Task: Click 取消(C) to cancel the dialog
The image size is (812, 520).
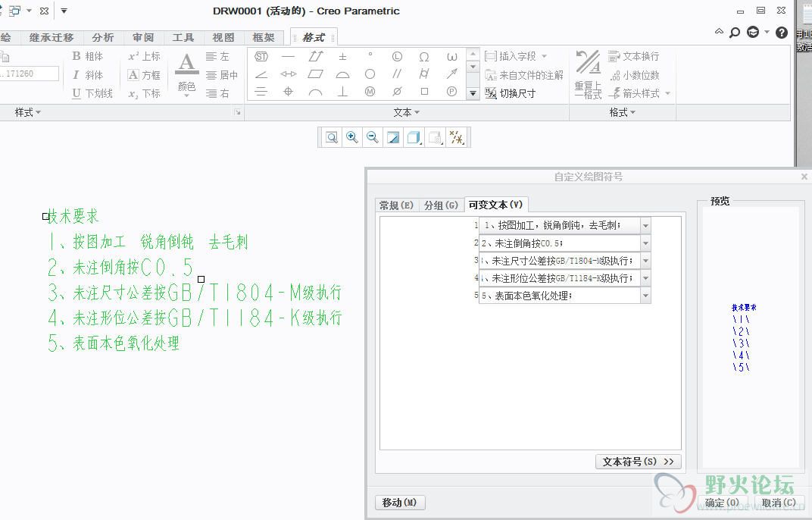Action: pos(779,503)
